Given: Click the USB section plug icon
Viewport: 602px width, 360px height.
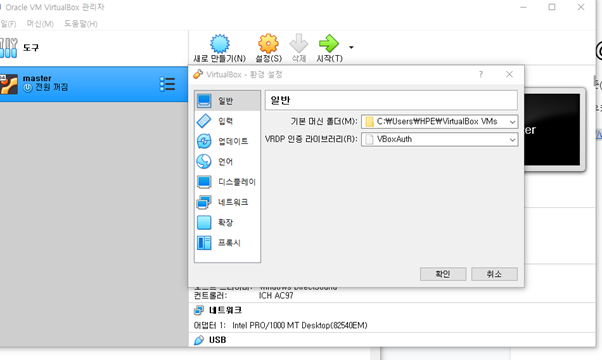Looking at the screenshot, I should coord(199,340).
